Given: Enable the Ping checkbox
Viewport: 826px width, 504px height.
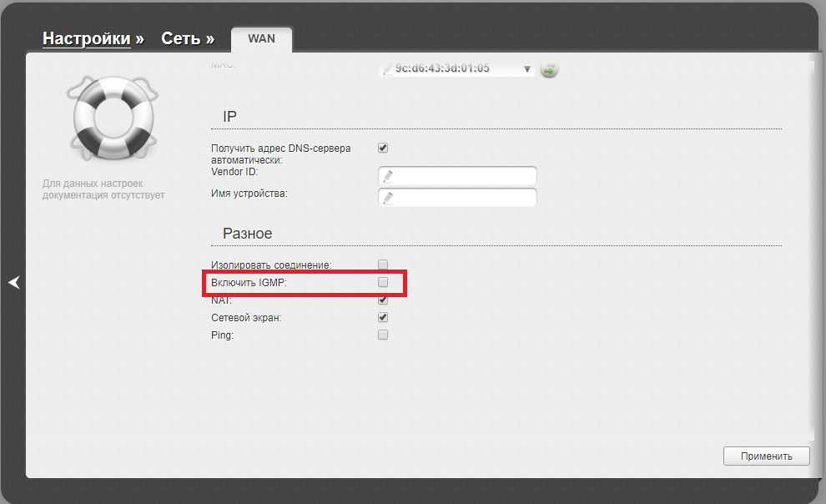Looking at the screenshot, I should 383,335.
